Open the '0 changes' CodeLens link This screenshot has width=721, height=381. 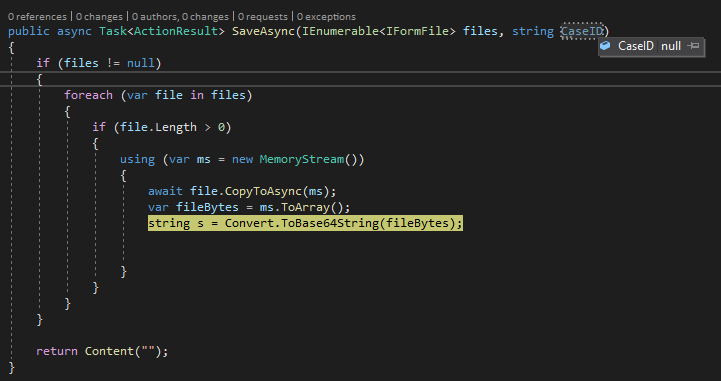pyautogui.click(x=99, y=17)
